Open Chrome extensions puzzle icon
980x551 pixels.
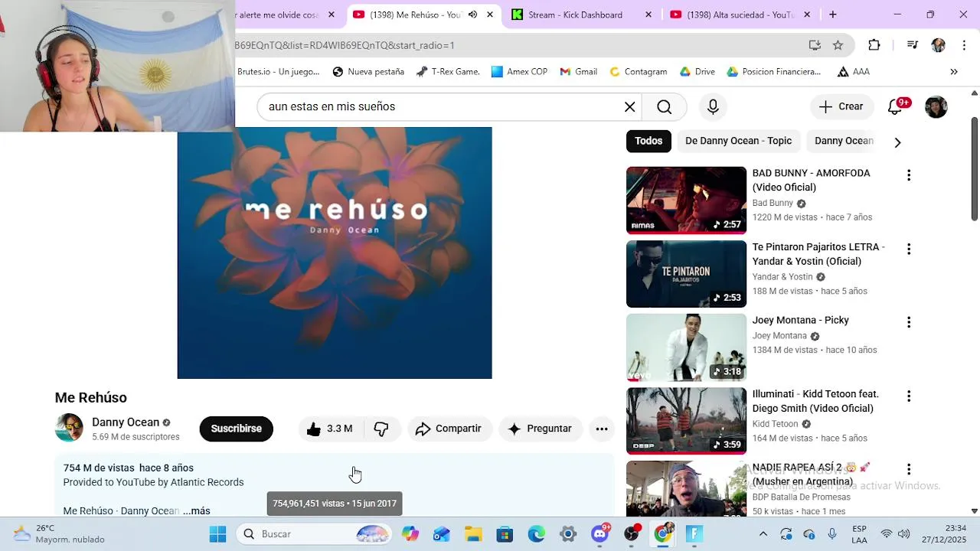click(874, 45)
